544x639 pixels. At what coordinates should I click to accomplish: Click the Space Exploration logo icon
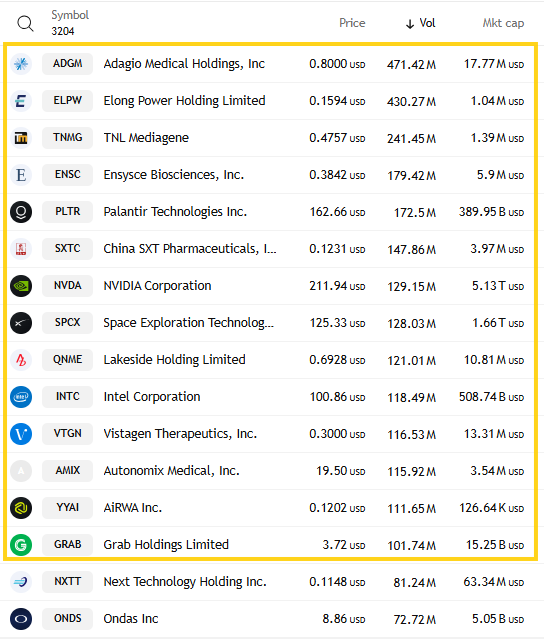click(21, 323)
